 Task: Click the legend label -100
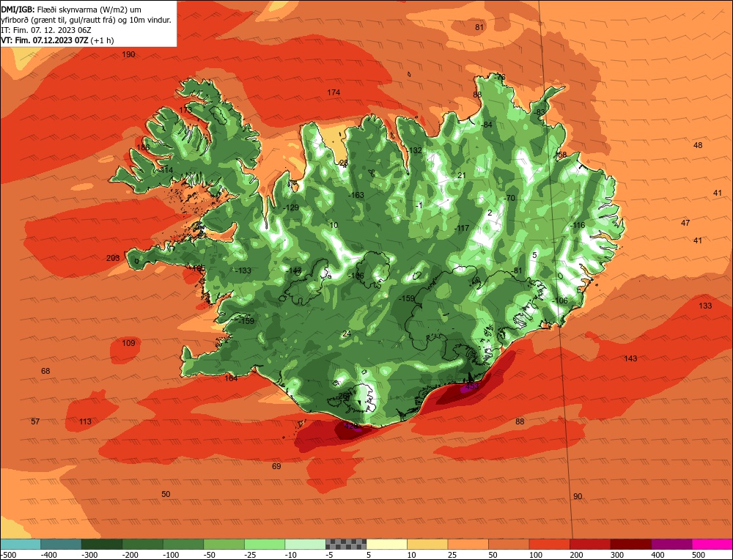click(x=171, y=555)
